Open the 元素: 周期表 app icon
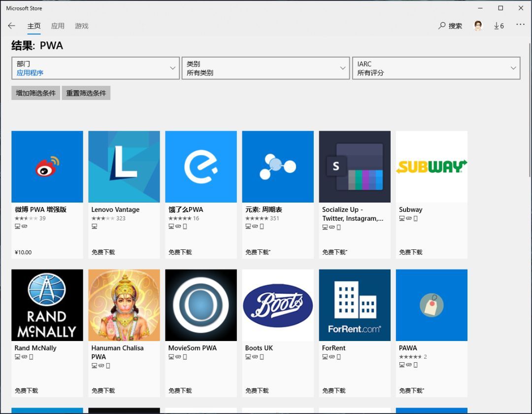 (278, 167)
